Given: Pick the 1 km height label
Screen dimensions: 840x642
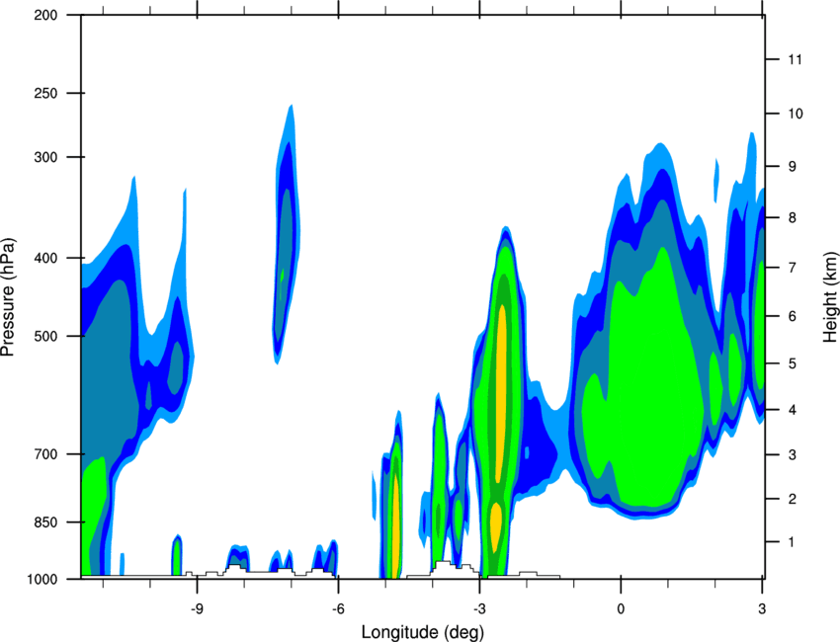Looking at the screenshot, I should tap(792, 542).
